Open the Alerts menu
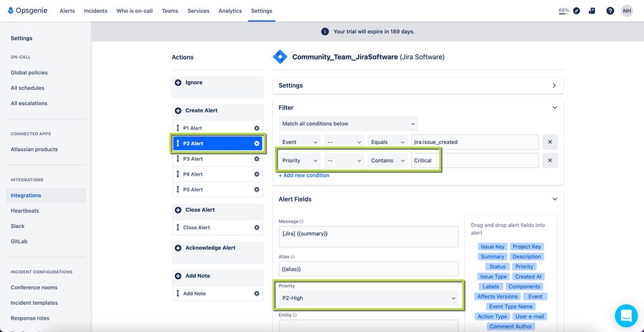Viewport: 644px width, 332px height. [x=67, y=11]
